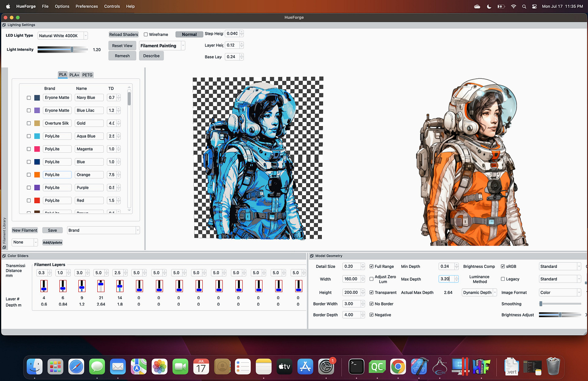Launch Safari from the dock
This screenshot has width=588, height=381.
pyautogui.click(x=76, y=366)
